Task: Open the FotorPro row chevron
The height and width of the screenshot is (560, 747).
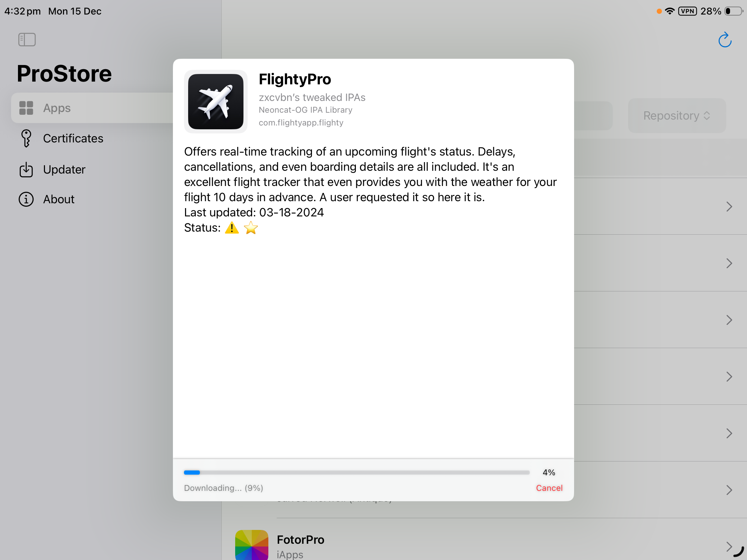Action: (729, 547)
